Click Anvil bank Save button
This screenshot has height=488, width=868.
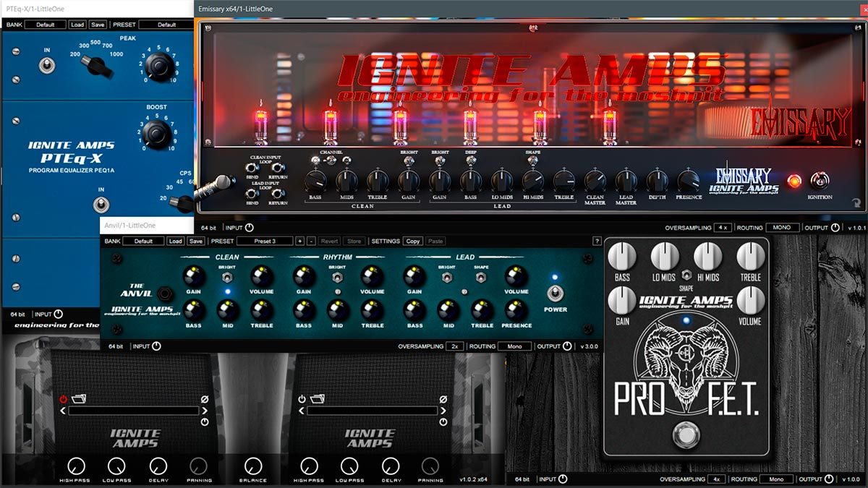click(x=196, y=241)
